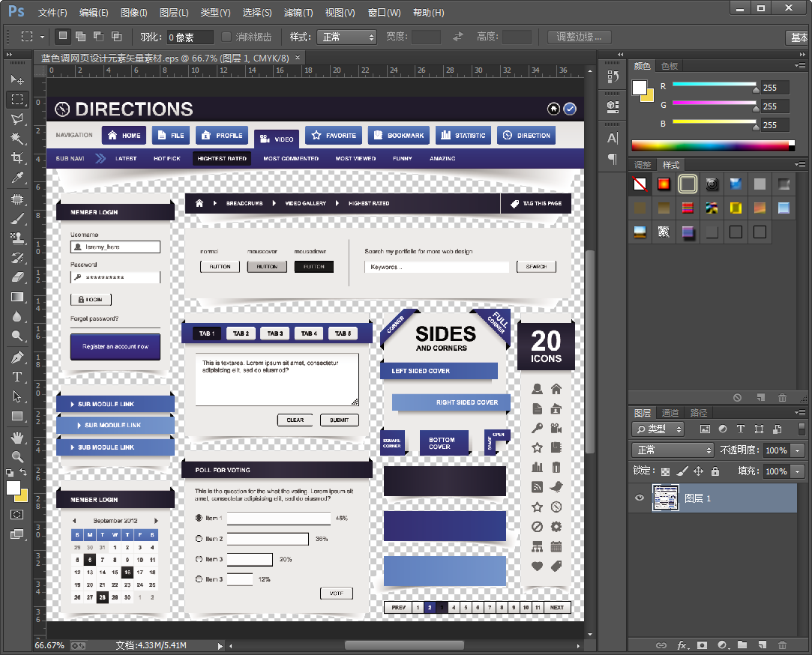The image size is (812, 655).
Task: Select the Eyedropper tool
Action: [x=17, y=178]
